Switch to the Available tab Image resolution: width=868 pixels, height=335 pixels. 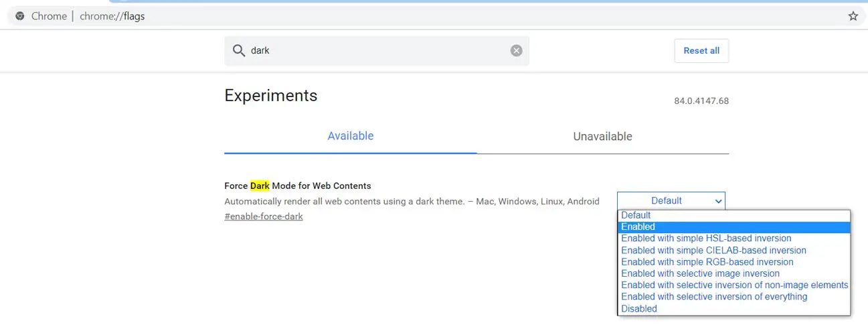coord(351,136)
